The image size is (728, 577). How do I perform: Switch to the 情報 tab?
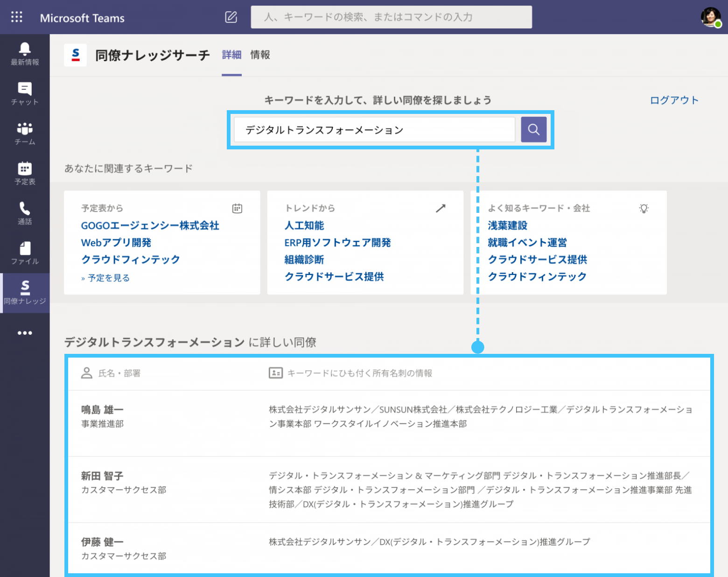[260, 55]
